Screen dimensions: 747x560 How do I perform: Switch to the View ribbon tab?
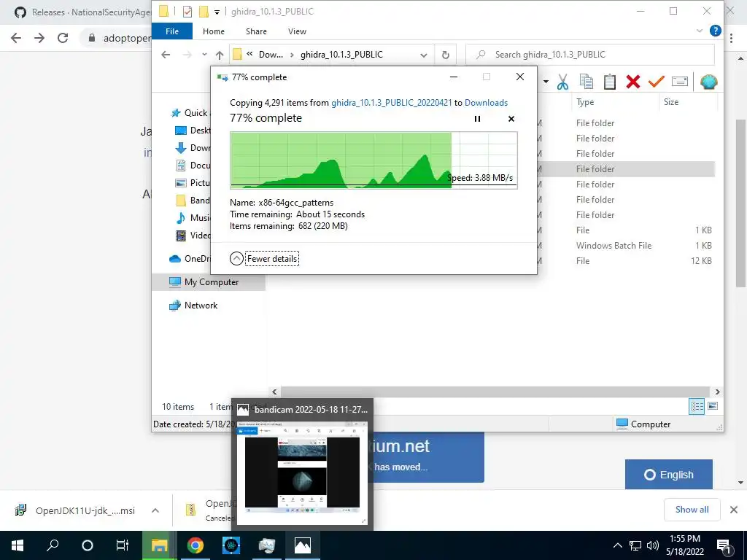tap(298, 31)
